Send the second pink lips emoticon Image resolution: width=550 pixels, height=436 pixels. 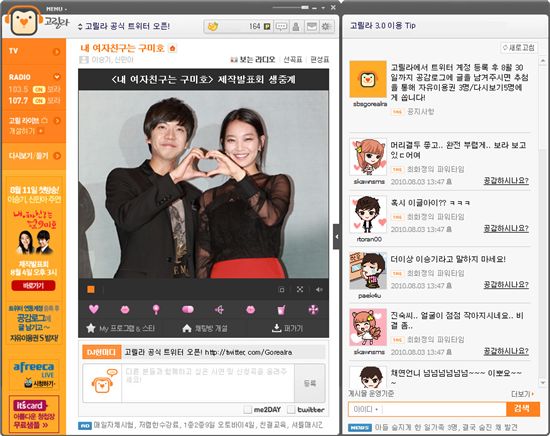(250, 309)
